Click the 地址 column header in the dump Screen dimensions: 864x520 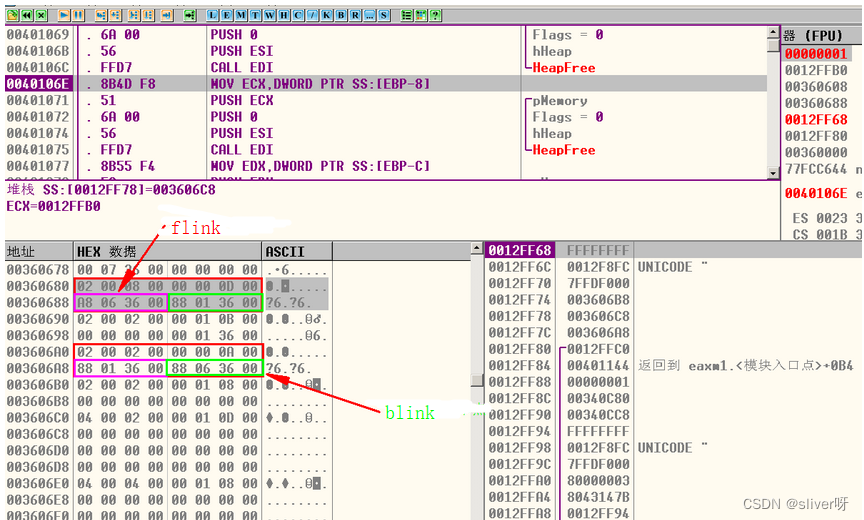click(39, 252)
